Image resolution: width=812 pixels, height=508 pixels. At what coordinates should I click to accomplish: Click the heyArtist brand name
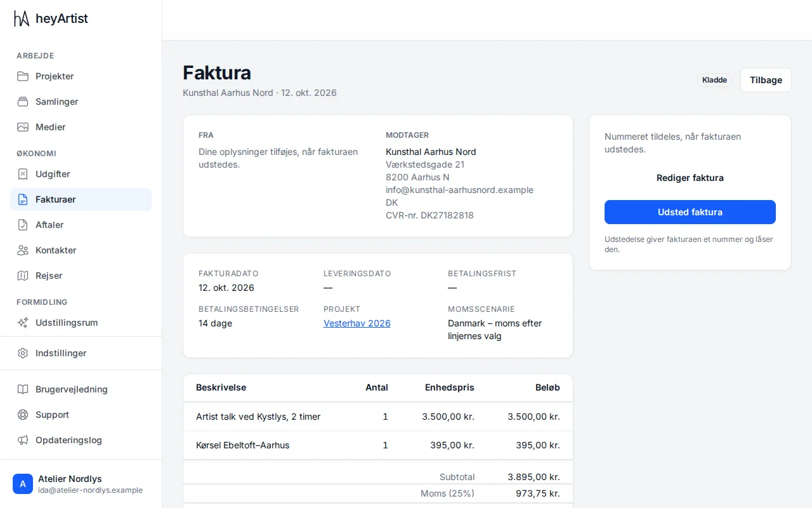62,18
